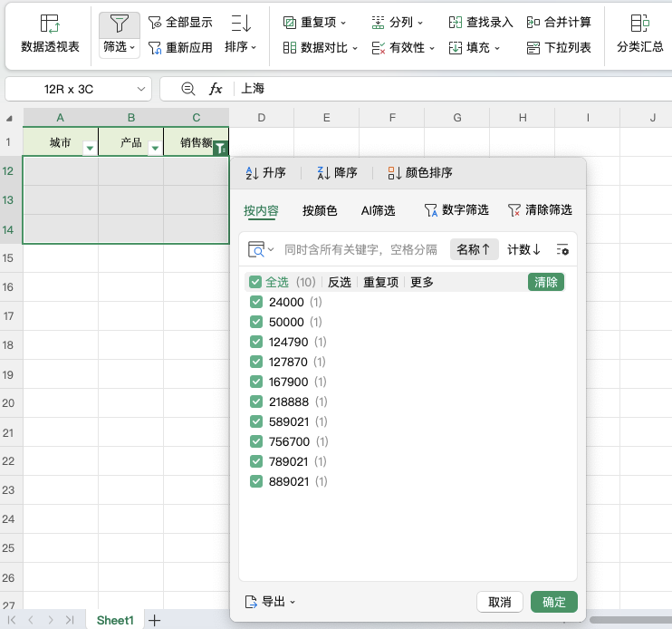Click the filter keyword search field
The height and width of the screenshot is (629, 672).
(x=360, y=249)
